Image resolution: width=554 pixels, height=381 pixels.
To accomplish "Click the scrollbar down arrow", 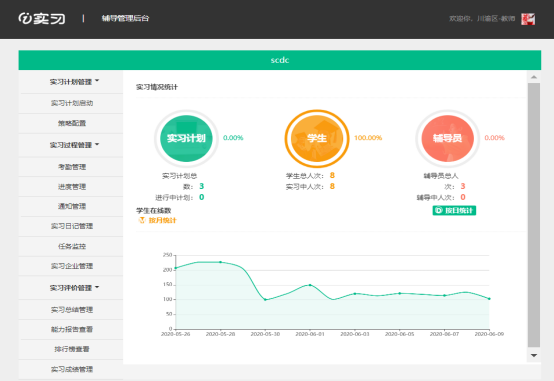I will click(534, 356).
